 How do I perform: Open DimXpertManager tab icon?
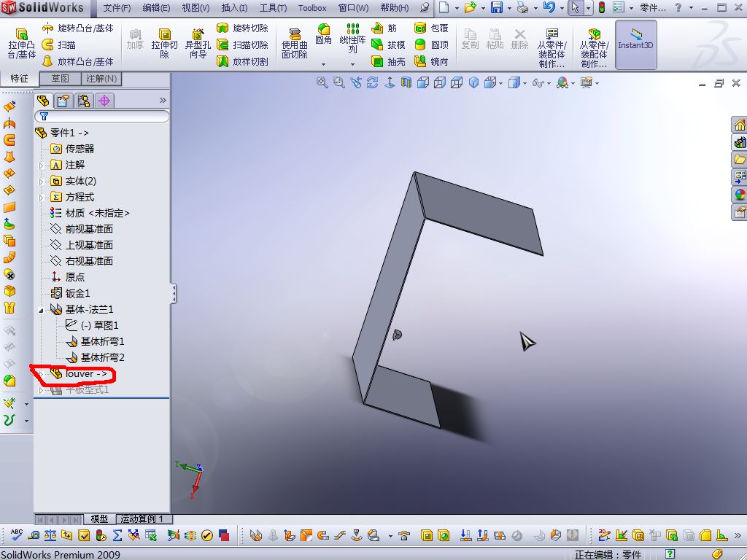coord(104,101)
